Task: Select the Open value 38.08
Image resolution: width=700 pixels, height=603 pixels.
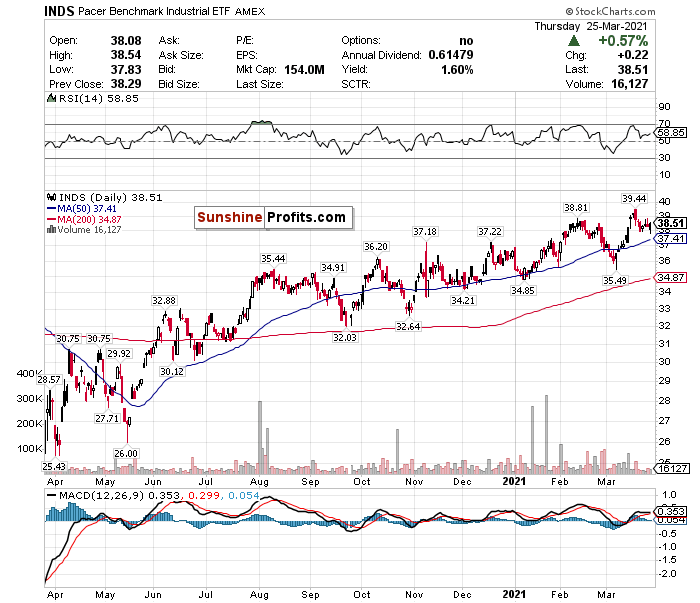Action: 126,41
